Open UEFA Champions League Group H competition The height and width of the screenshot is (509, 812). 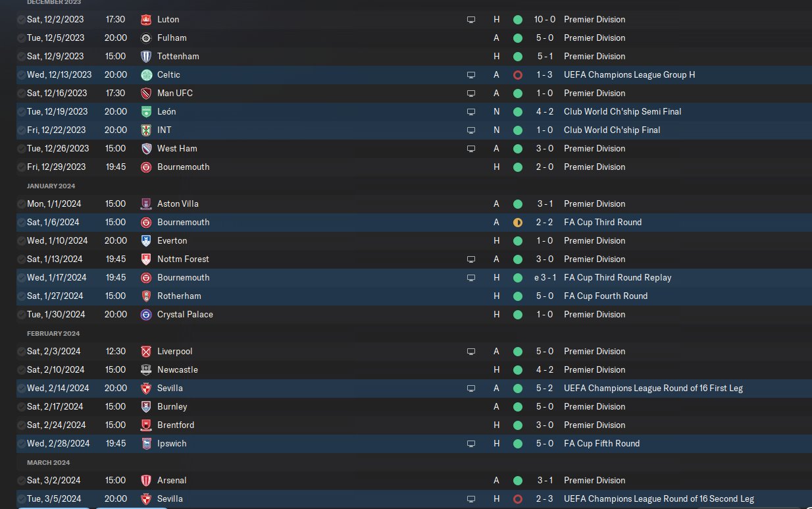[629, 75]
